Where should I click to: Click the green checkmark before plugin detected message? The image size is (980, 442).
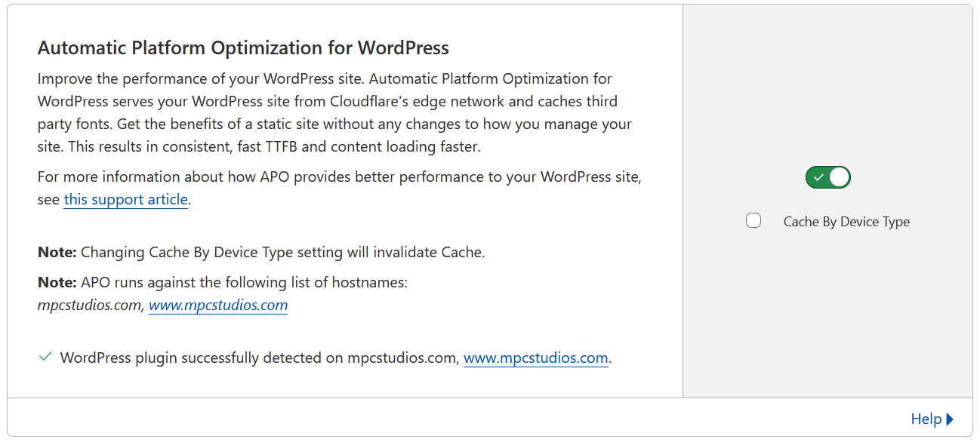[45, 357]
